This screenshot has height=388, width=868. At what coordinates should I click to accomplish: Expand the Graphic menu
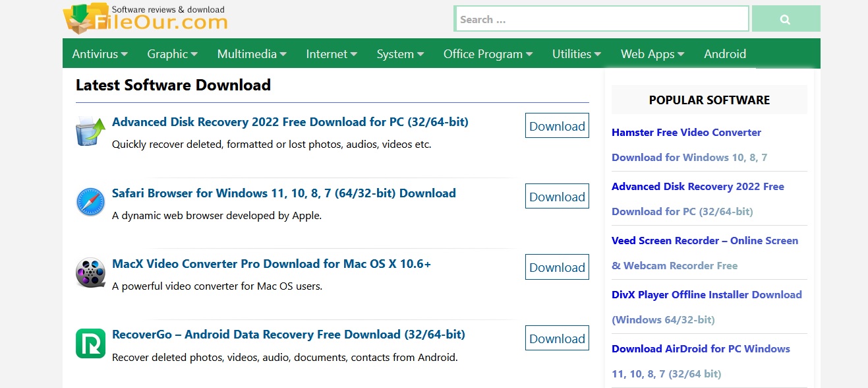(173, 54)
